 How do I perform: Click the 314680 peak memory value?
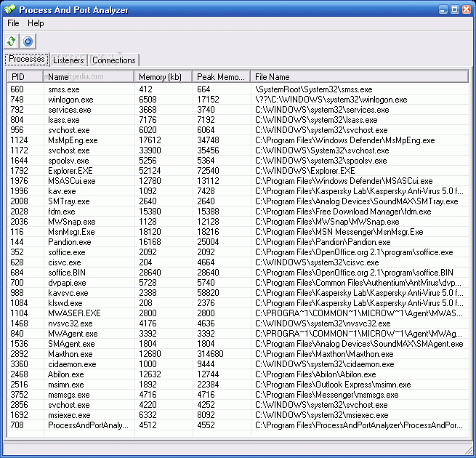click(x=210, y=354)
